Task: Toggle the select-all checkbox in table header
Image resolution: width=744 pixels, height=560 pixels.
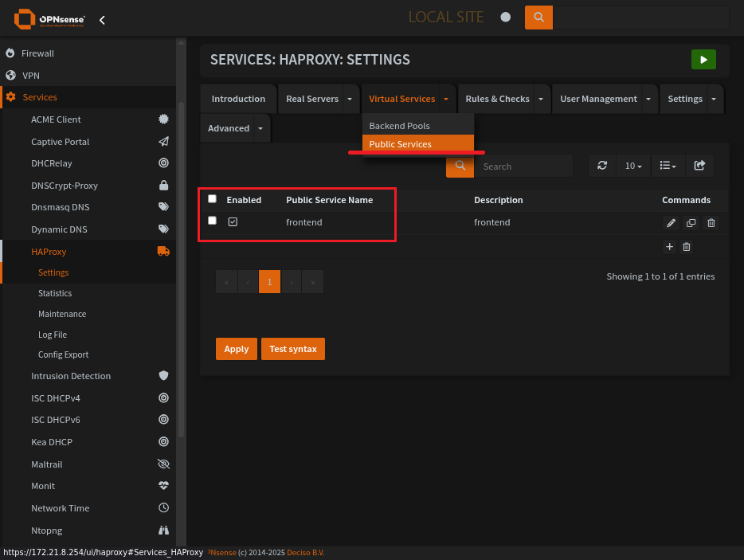Action: pos(212,199)
